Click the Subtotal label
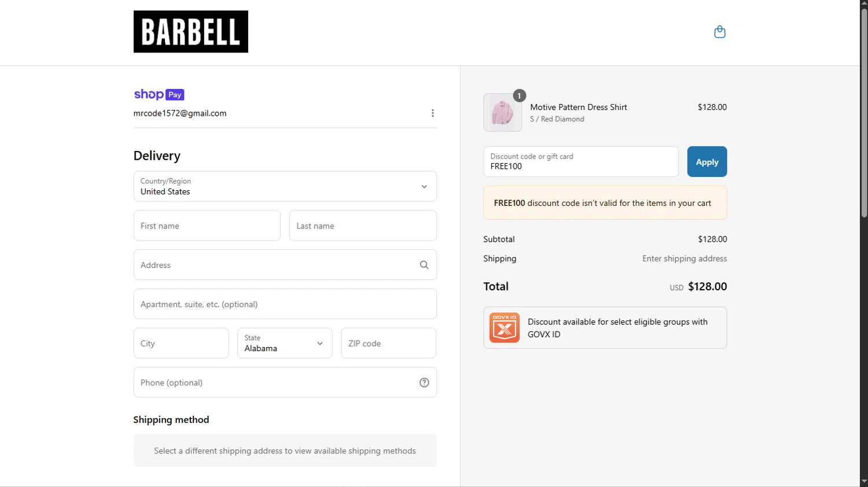 click(x=499, y=239)
